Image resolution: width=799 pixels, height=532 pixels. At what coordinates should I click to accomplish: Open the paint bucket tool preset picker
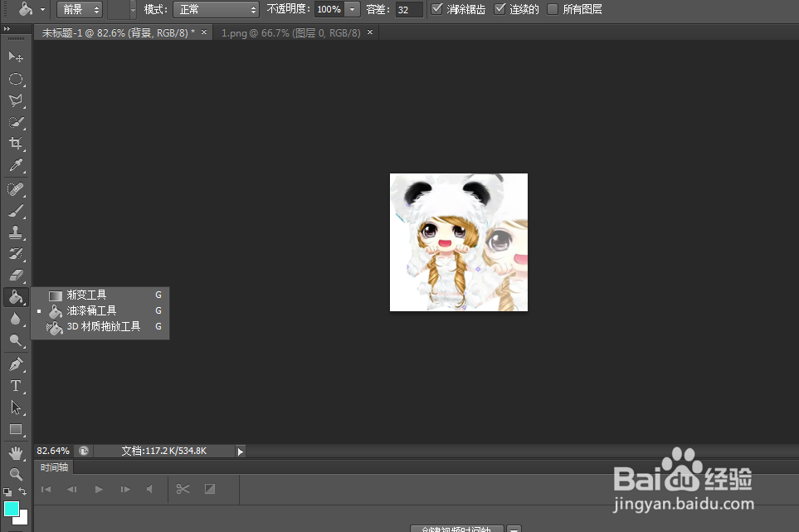(43, 10)
